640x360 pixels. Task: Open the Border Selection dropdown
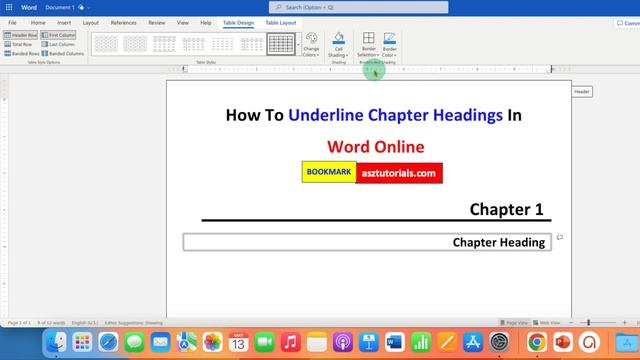(368, 45)
